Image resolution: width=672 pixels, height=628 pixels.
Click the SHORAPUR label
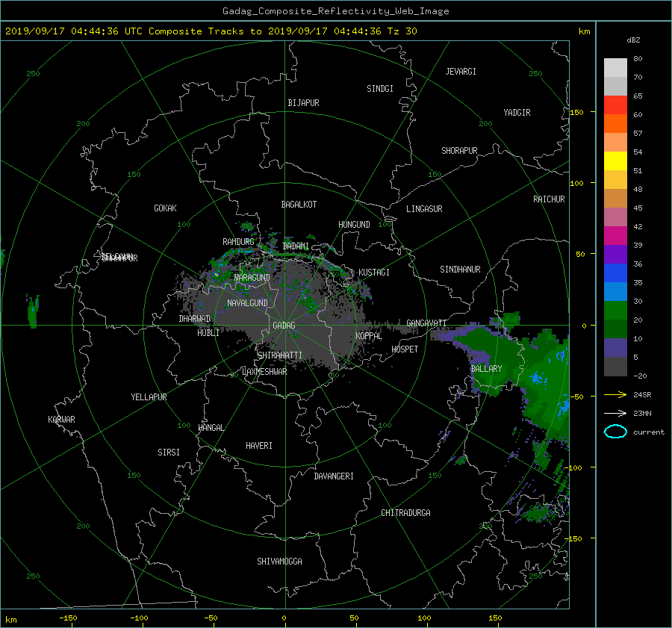459,151
